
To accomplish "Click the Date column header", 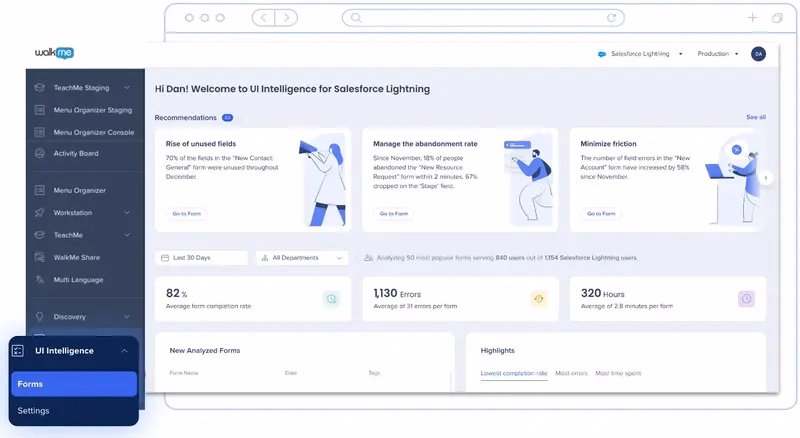I will [291, 373].
